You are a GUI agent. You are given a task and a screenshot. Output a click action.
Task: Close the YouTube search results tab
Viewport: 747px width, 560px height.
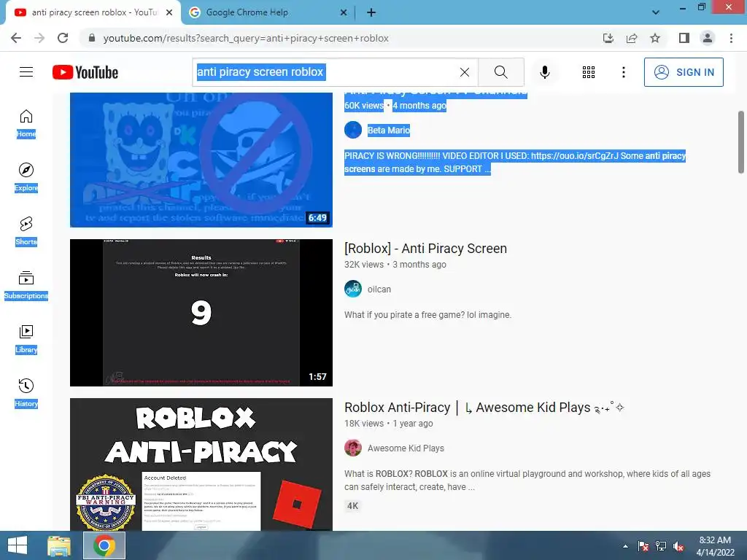[x=169, y=12]
